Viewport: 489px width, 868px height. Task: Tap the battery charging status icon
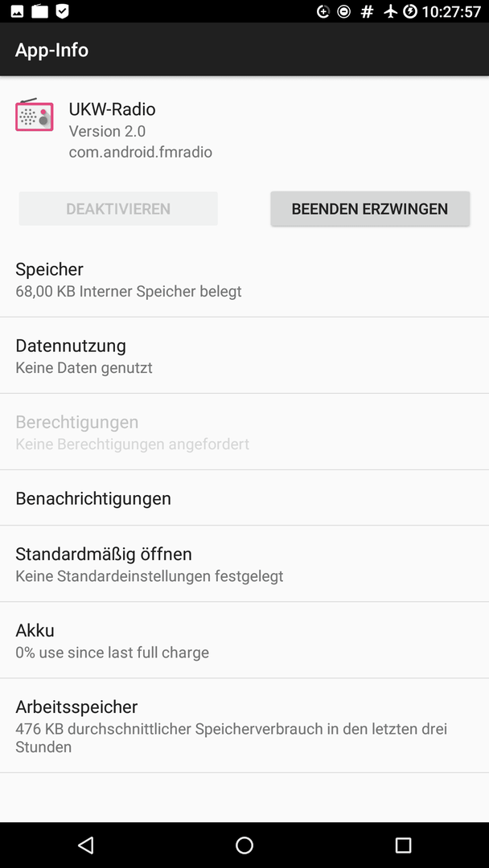tap(410, 11)
